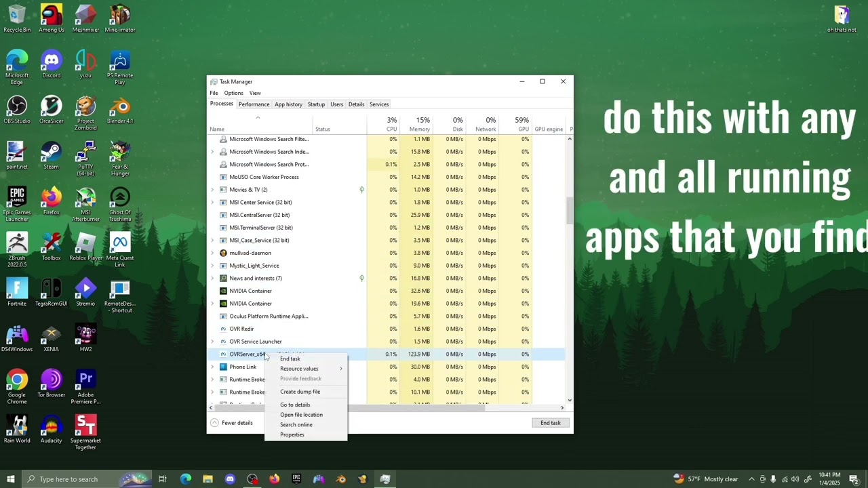
Task: Select the Tor Browser desktop icon
Action: tap(52, 384)
